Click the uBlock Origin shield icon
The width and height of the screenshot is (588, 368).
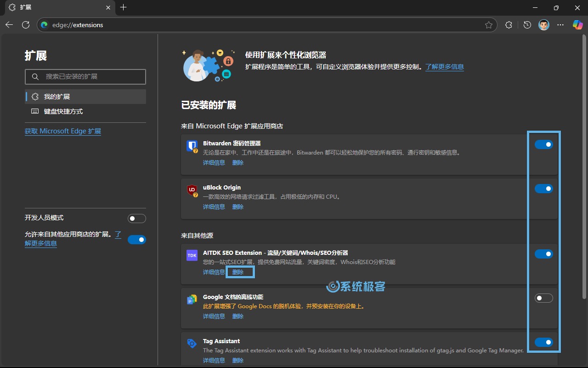(192, 190)
